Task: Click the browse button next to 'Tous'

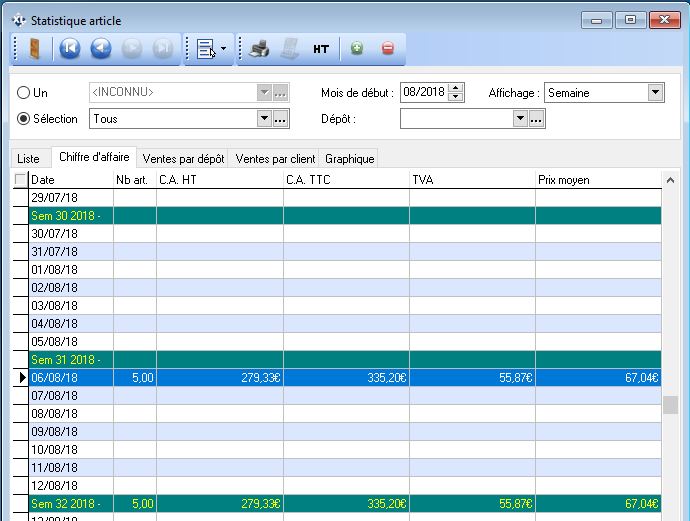Action: (x=281, y=119)
